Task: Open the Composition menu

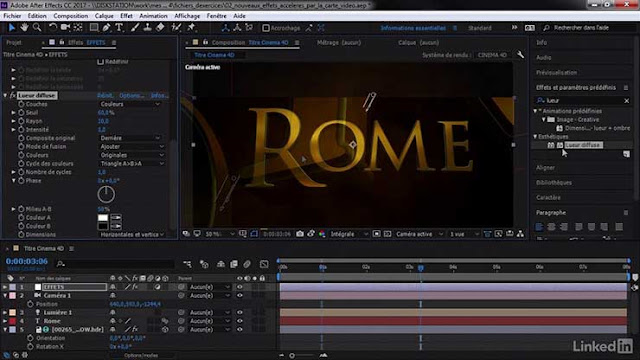Action: (x=71, y=16)
